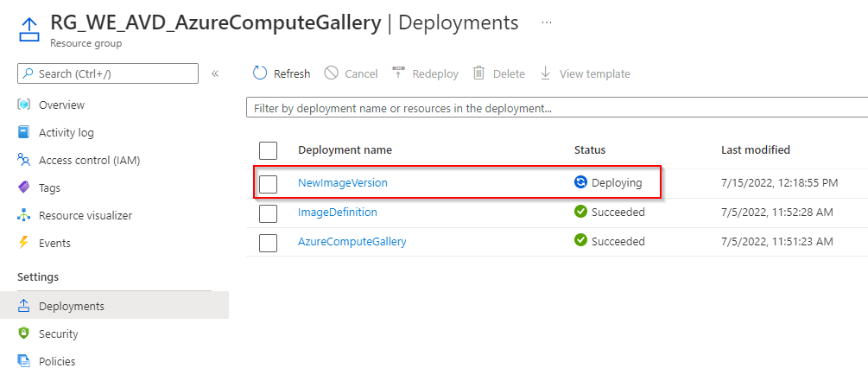Click the View template download icon
The height and width of the screenshot is (381, 868).
click(x=545, y=73)
